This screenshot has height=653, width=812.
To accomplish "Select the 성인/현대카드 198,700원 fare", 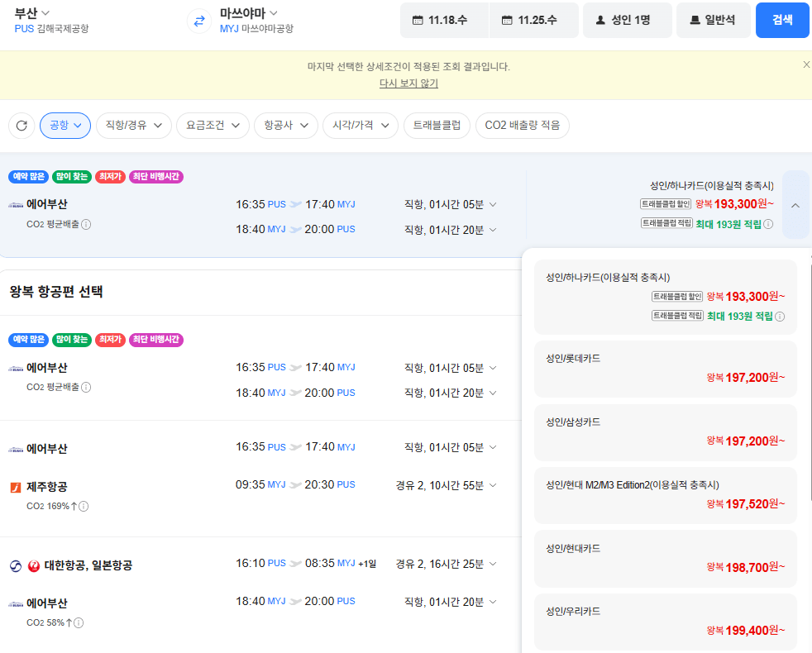I will point(665,559).
